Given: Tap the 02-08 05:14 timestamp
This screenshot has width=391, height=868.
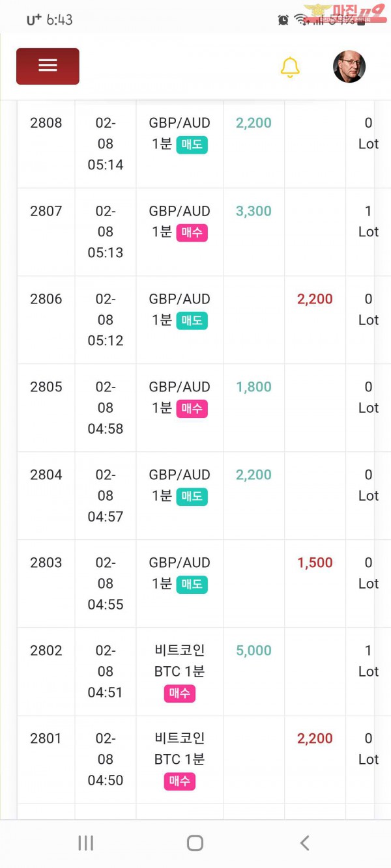Looking at the screenshot, I should 105,144.
